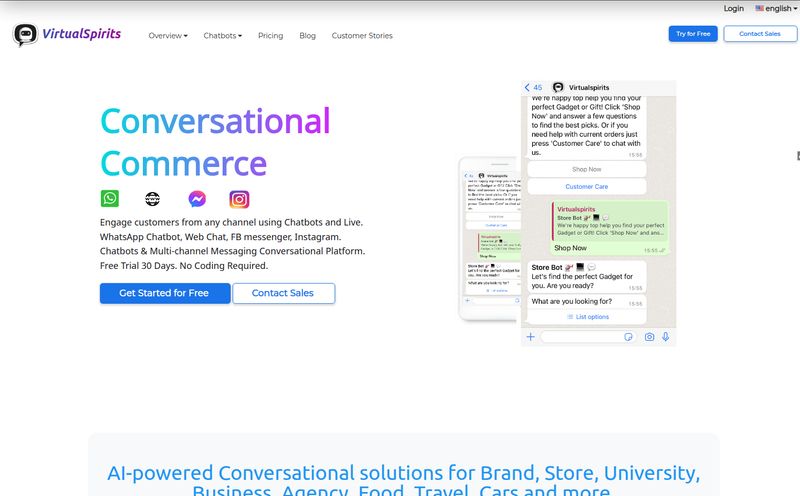Click the AI-powered Conversational solutions heading

pyautogui.click(x=403, y=480)
